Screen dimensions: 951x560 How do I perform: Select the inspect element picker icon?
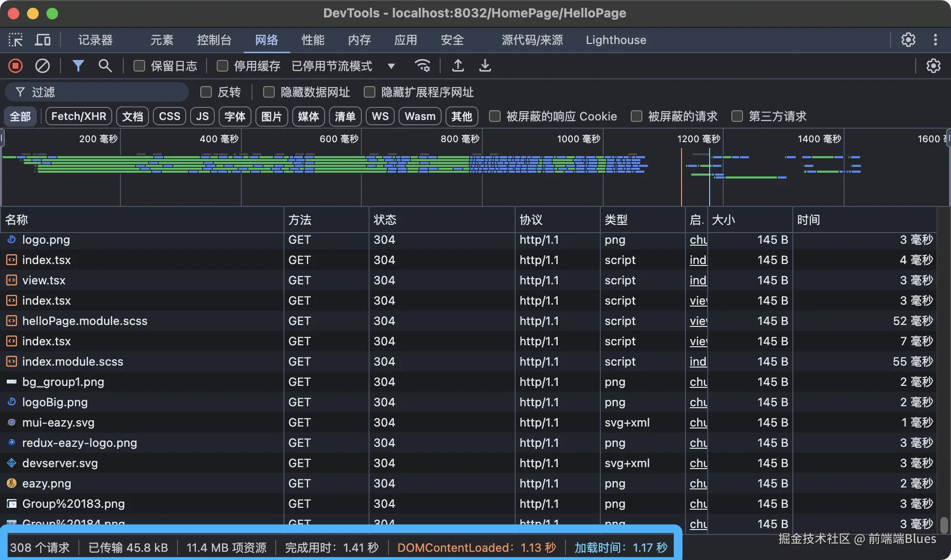click(x=15, y=40)
